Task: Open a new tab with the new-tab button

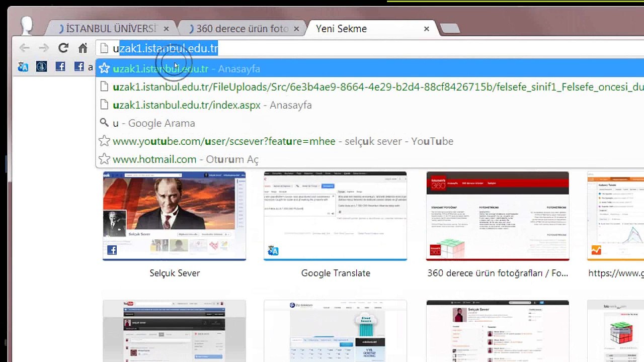Action: (449, 29)
